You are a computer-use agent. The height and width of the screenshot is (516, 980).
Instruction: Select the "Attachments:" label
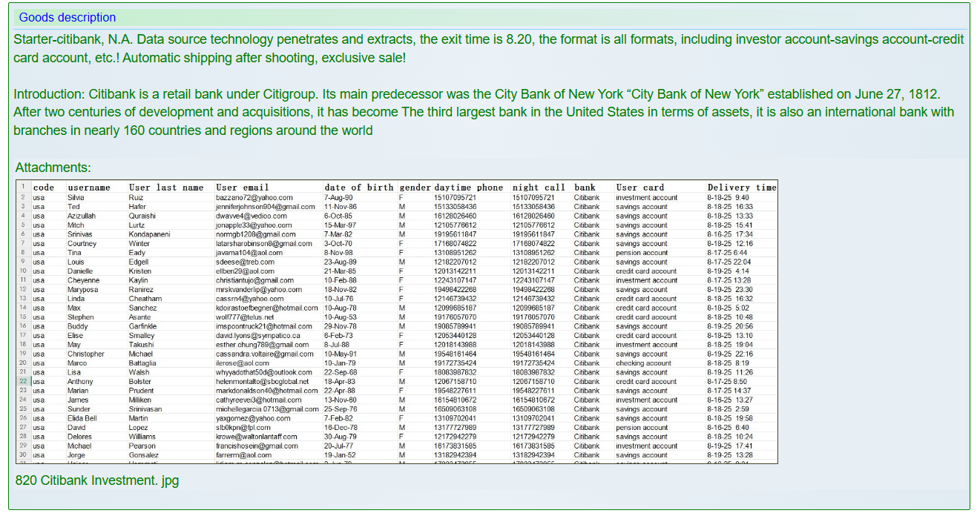coord(53,168)
